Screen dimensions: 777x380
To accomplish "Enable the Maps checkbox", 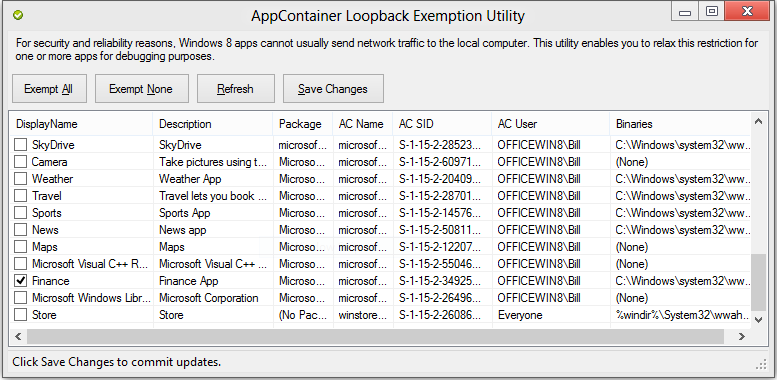I will (20, 246).
